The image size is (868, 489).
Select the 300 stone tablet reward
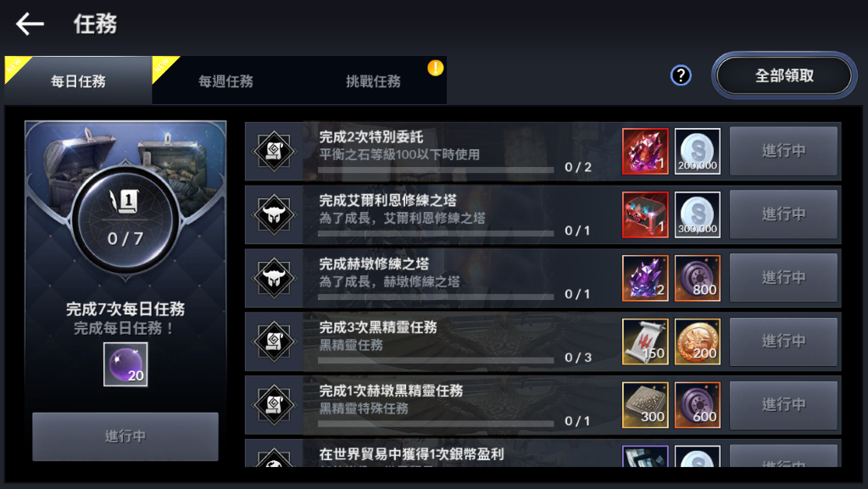tap(645, 405)
